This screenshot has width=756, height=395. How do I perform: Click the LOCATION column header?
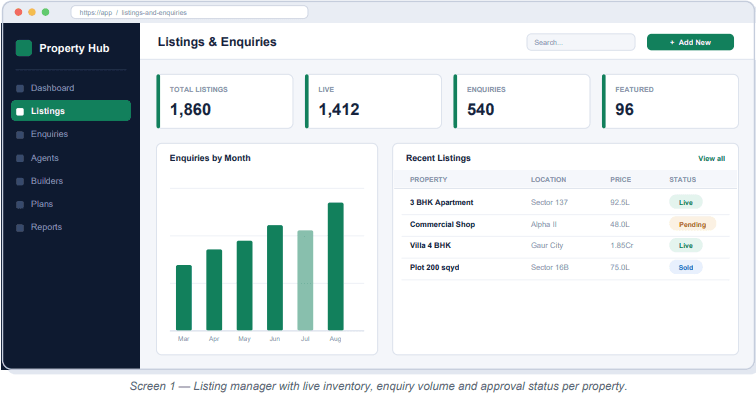click(549, 180)
